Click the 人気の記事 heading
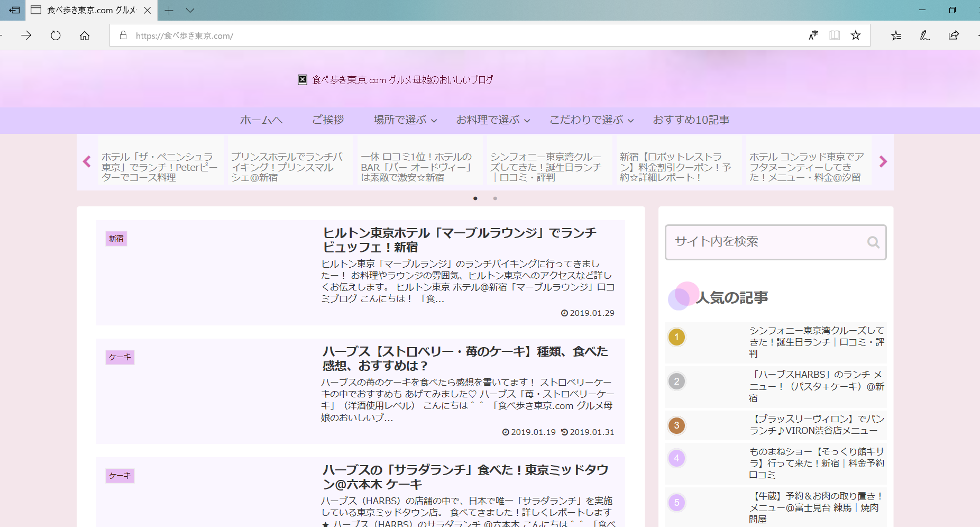Image resolution: width=980 pixels, height=527 pixels. tap(732, 298)
